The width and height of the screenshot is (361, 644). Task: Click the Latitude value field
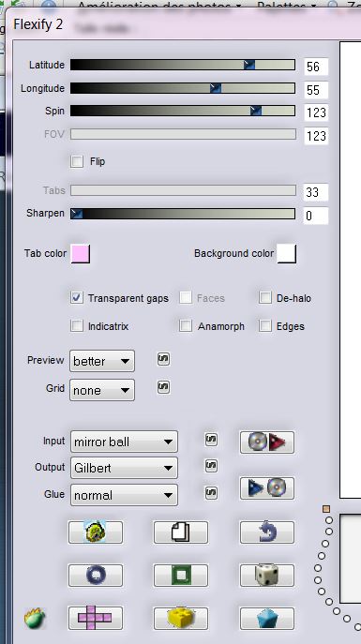[316, 67]
